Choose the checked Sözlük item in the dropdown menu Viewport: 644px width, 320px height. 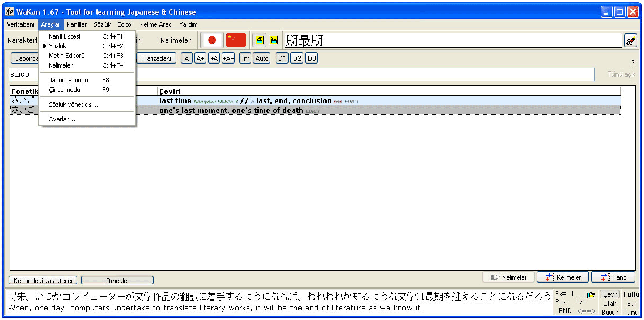(87, 45)
